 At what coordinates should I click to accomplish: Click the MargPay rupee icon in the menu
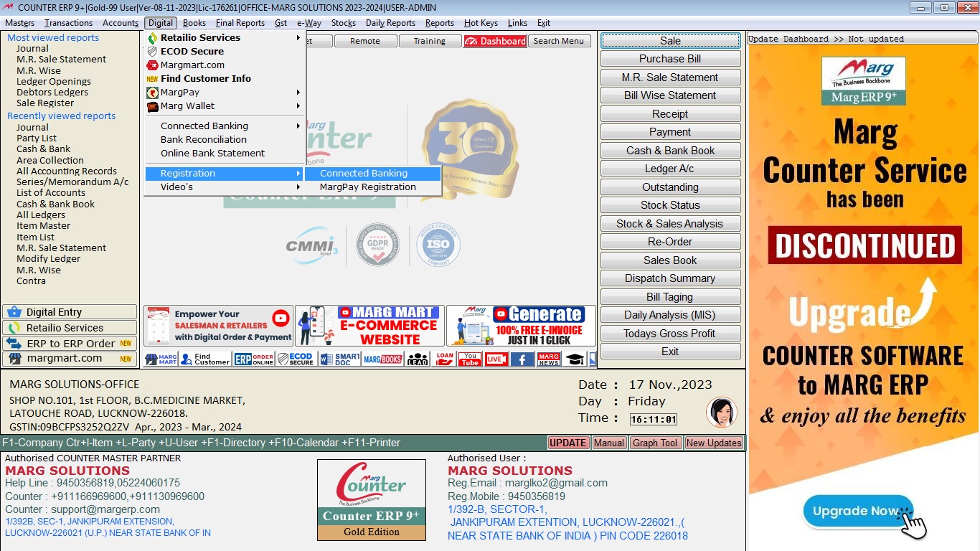click(152, 92)
